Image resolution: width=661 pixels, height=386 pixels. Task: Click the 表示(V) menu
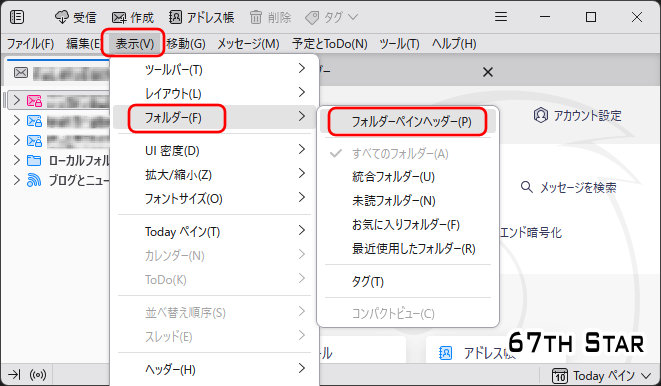point(134,44)
